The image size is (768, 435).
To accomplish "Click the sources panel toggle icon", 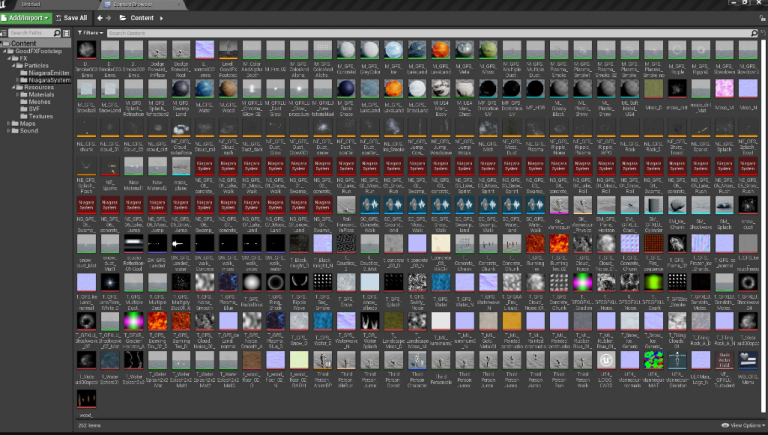I will (3, 33).
